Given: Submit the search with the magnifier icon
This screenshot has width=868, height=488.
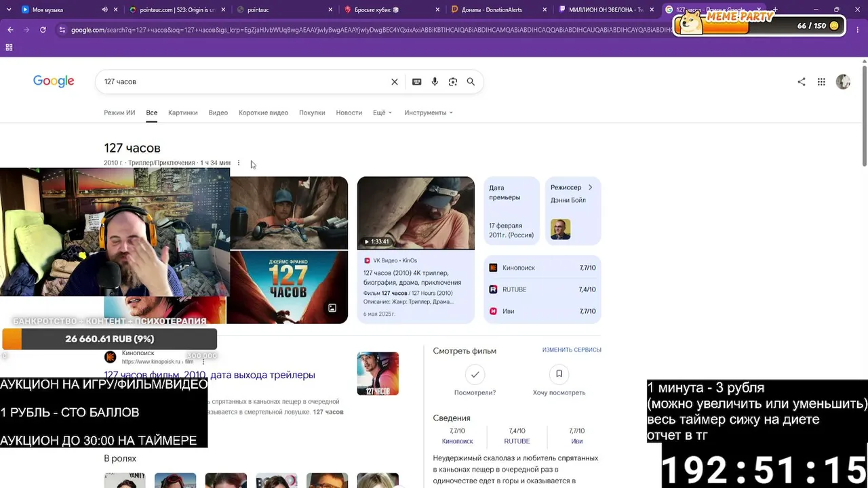Looking at the screenshot, I should [471, 82].
